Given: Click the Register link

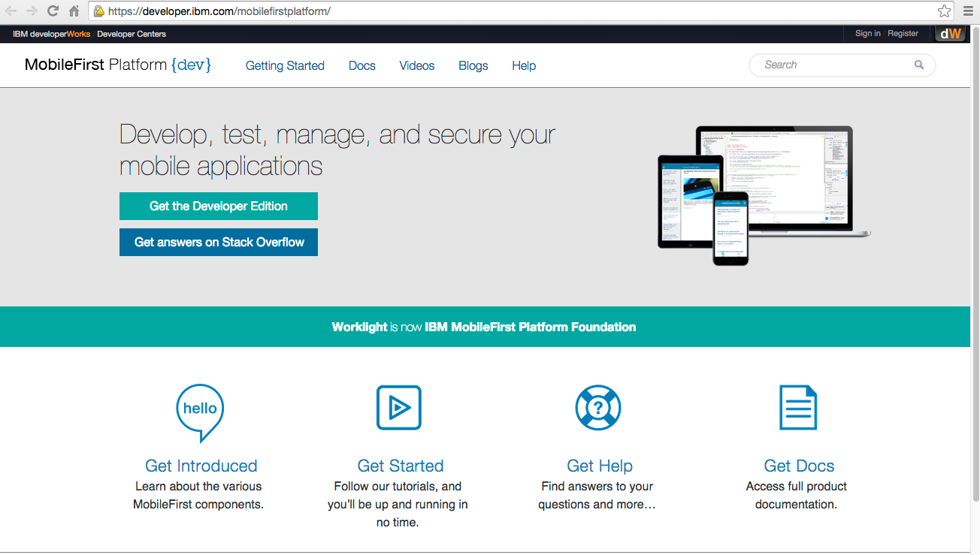Looking at the screenshot, I should 903,34.
